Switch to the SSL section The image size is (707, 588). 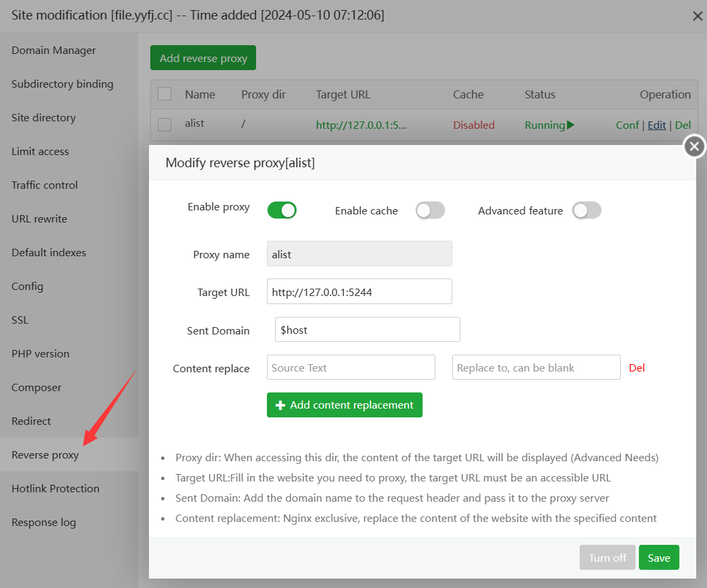(x=20, y=320)
